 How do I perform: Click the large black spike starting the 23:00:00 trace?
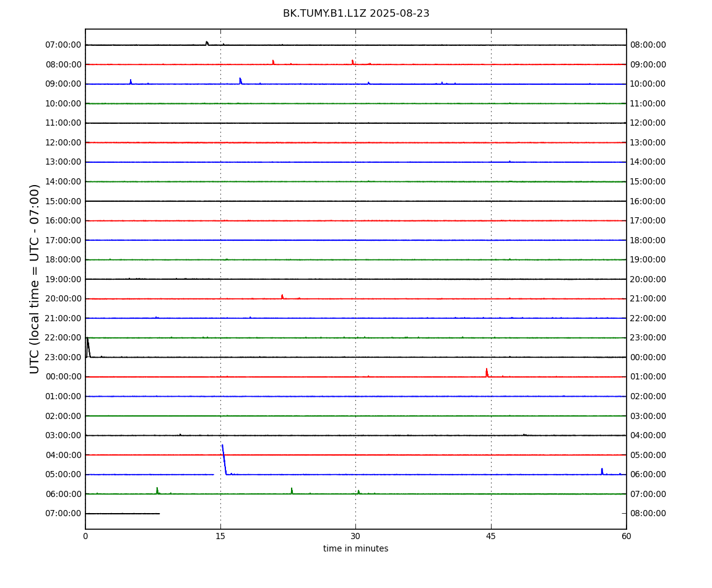click(x=88, y=347)
